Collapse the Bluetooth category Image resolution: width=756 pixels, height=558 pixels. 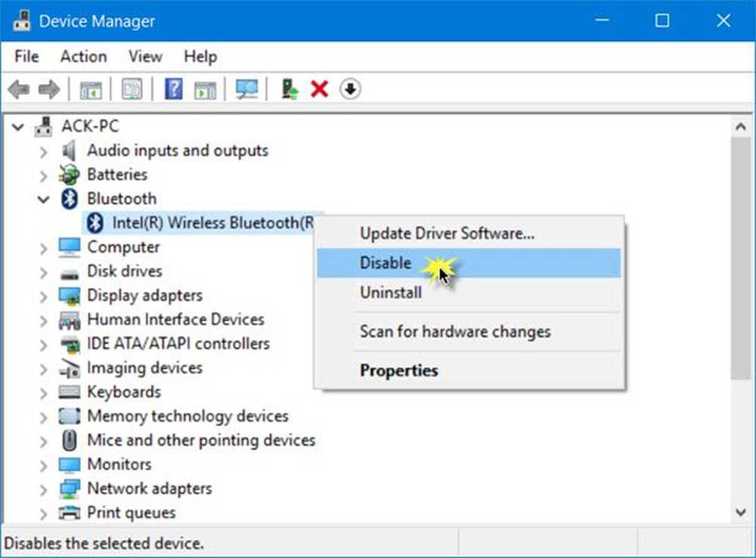[x=43, y=199]
